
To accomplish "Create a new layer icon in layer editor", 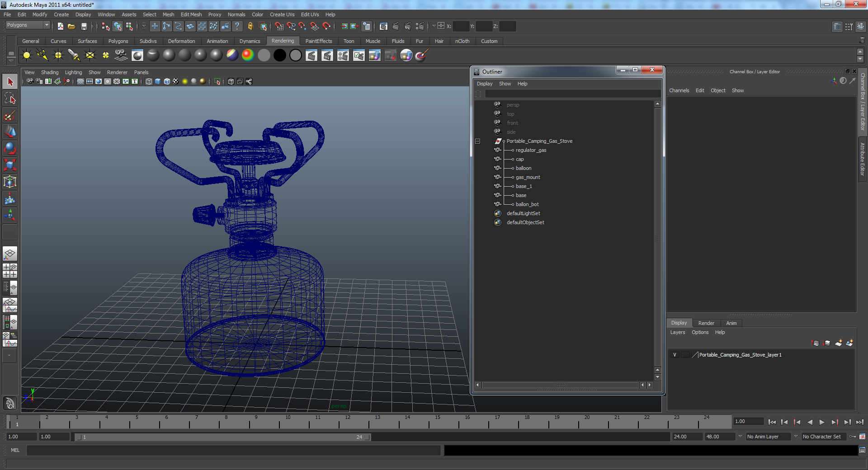I will pos(838,343).
